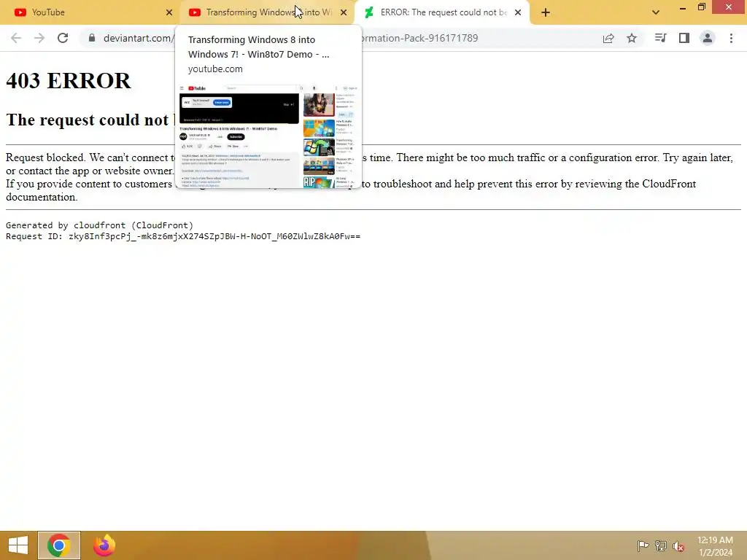Restore down the Chrome window
Viewport: 747px width, 560px height.
point(702,7)
